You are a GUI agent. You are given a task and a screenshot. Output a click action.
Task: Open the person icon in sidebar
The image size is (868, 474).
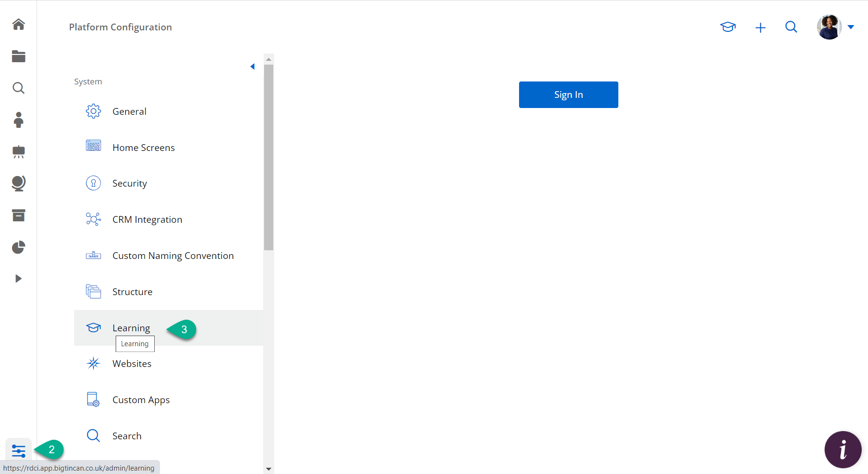(18, 120)
